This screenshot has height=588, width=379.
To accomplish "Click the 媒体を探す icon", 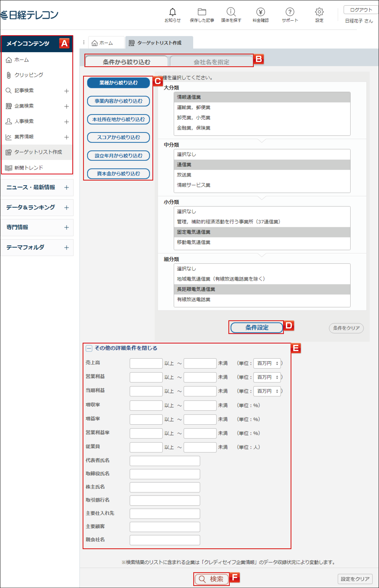I will tap(231, 15).
